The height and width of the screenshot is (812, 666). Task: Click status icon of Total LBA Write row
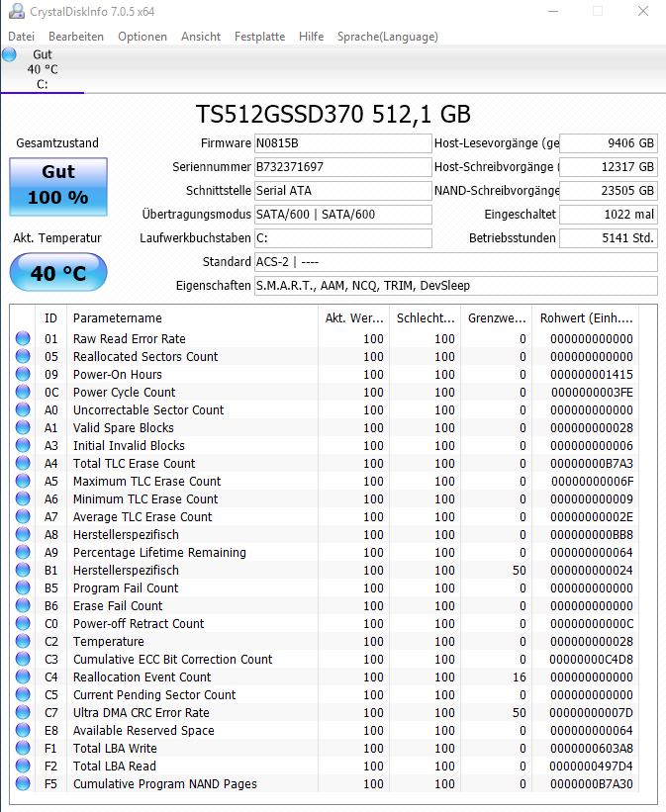click(23, 749)
